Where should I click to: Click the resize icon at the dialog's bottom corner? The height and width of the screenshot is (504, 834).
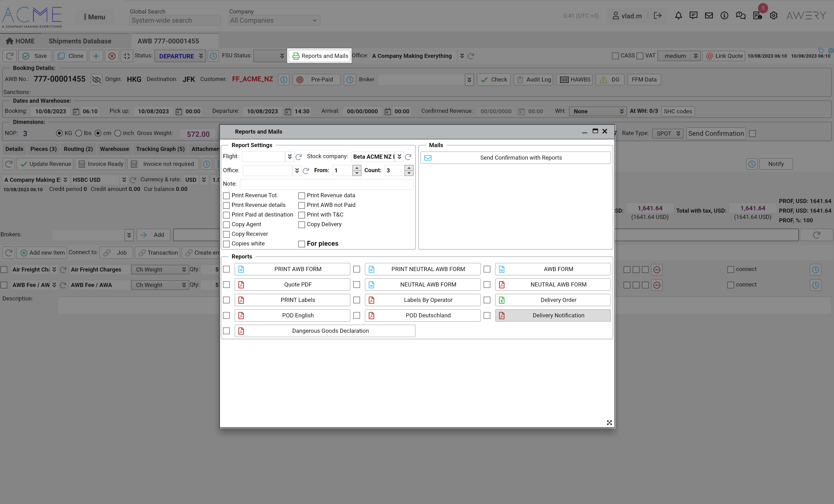pos(609,422)
